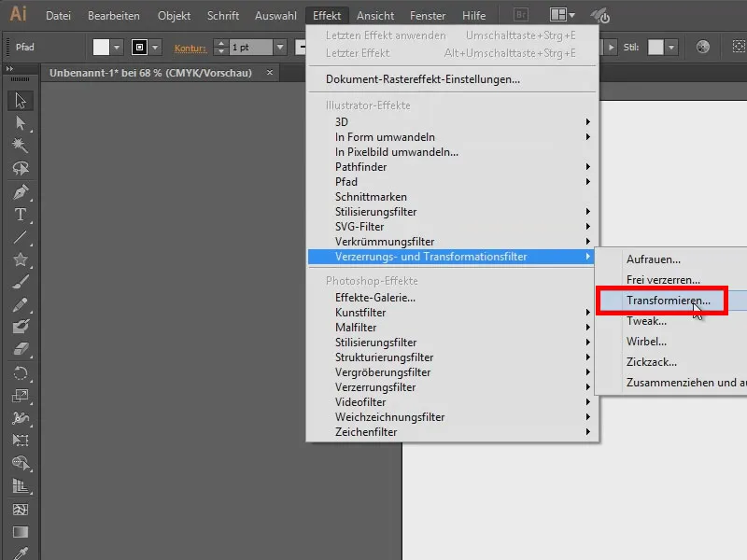
Task: Click the stroke weight stepper arrows
Action: pyautogui.click(x=220, y=48)
